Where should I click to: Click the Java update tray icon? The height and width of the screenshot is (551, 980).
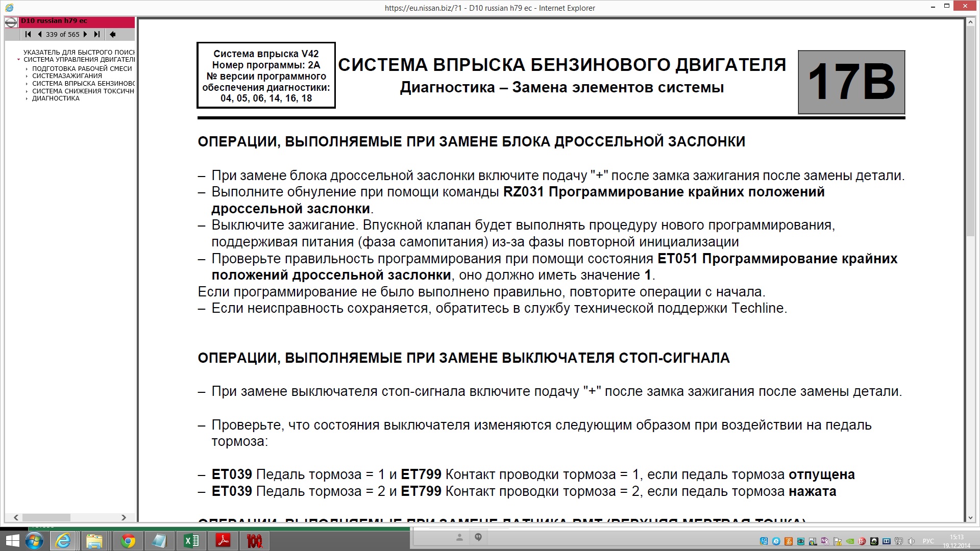(x=789, y=541)
